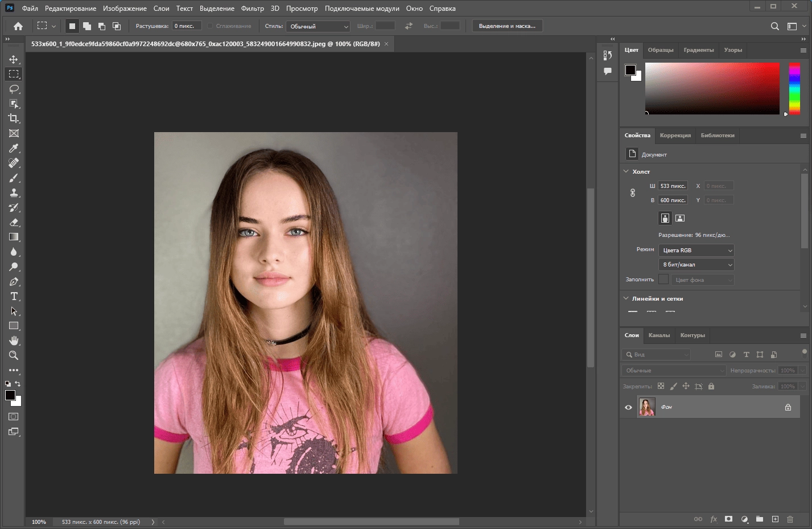
Task: Select the History Brush tool
Action: [x=14, y=207]
